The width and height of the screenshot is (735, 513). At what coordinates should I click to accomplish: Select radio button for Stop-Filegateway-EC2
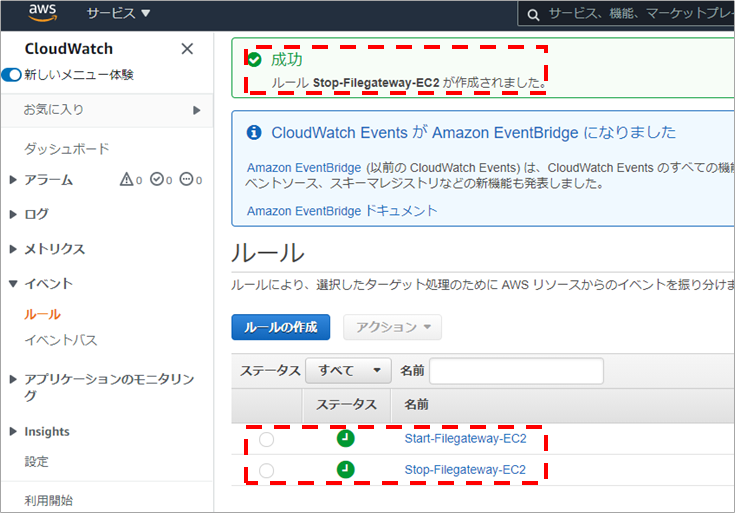266,470
